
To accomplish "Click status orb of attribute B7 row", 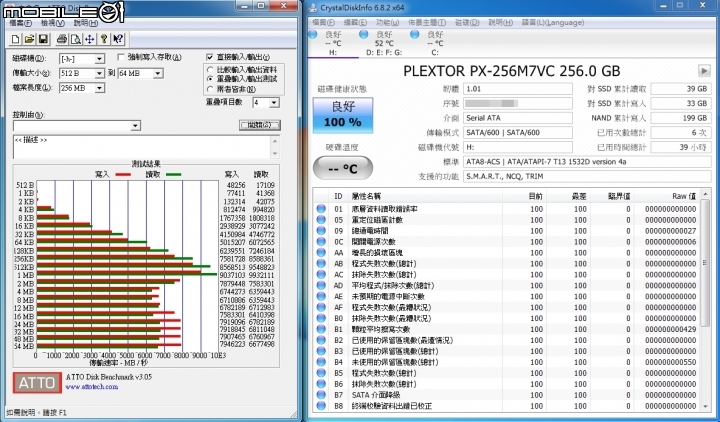I will click(321, 395).
